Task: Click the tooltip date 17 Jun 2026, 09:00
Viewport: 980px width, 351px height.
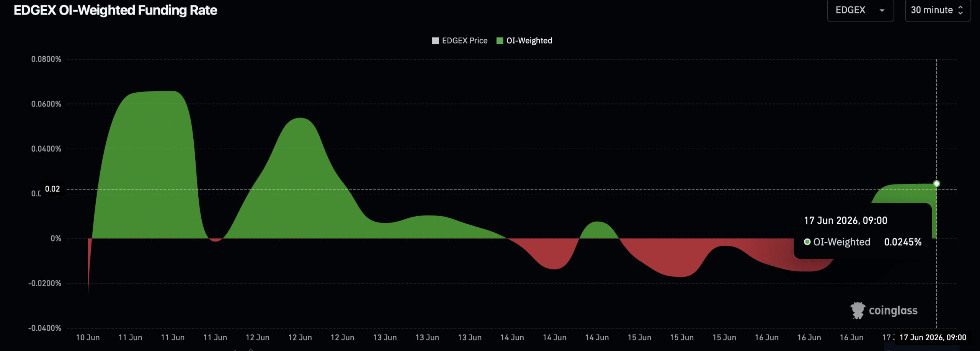Action: coord(846,220)
